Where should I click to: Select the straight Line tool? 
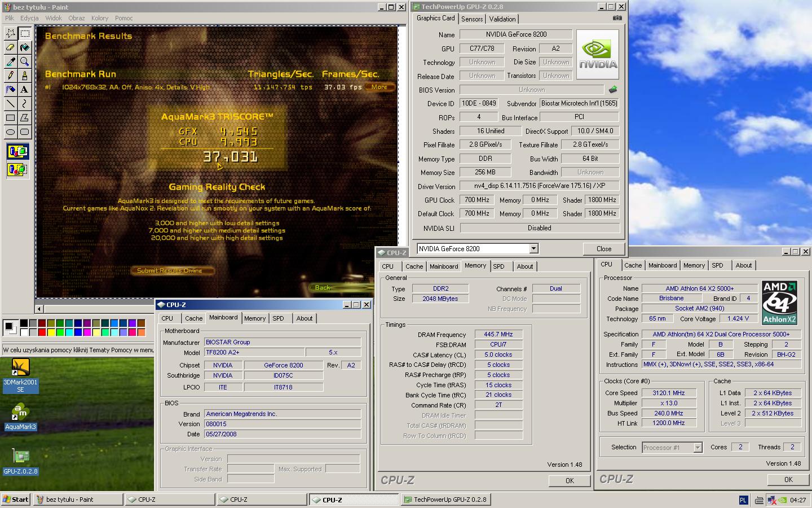click(10, 104)
